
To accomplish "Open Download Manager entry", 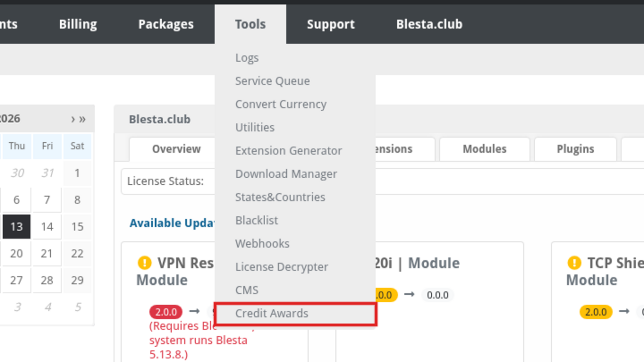I will [x=286, y=174].
